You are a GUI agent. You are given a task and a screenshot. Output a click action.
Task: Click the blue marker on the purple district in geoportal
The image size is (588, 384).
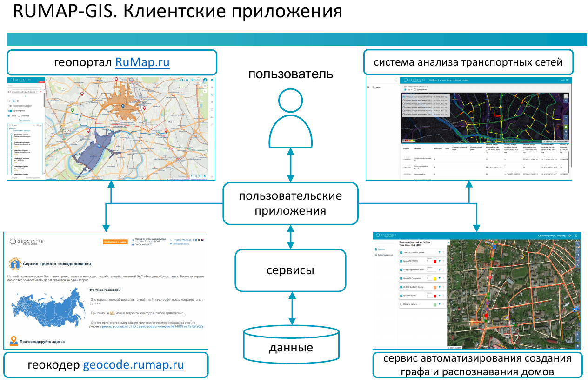tap(99, 146)
